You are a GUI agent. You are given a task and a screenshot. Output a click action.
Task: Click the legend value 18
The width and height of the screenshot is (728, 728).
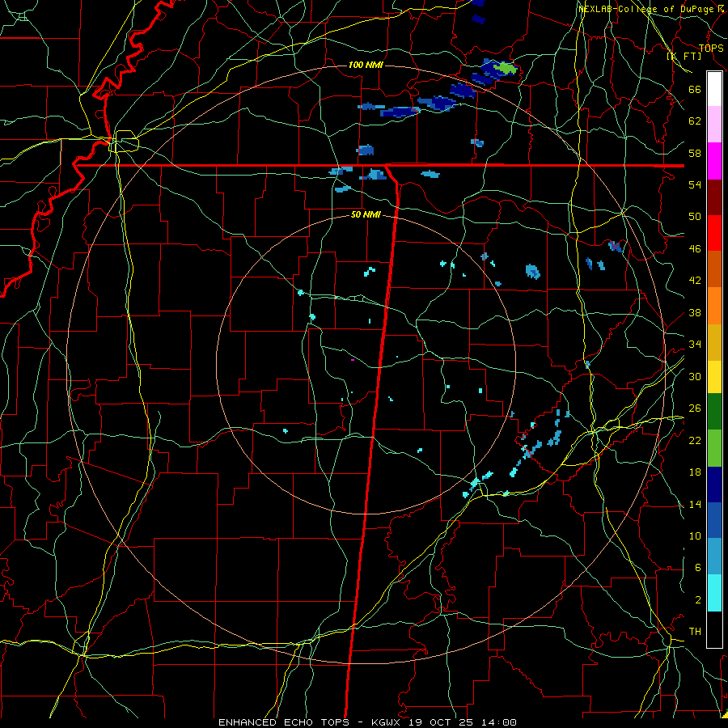(x=695, y=472)
